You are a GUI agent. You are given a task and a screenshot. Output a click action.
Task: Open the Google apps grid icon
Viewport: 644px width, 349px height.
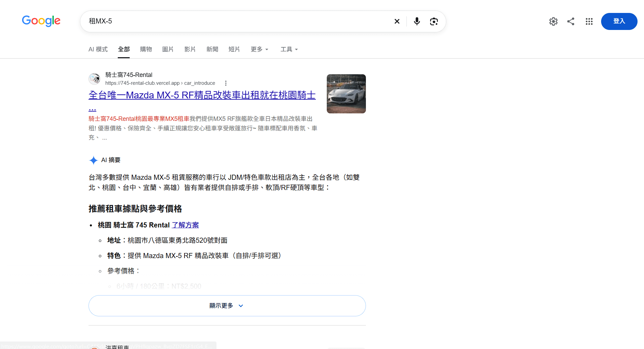click(x=589, y=21)
